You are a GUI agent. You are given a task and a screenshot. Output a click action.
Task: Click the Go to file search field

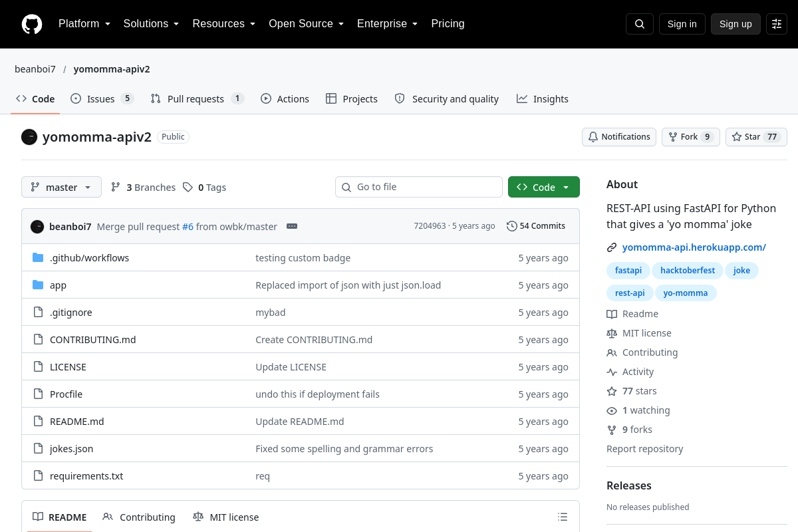tap(419, 187)
